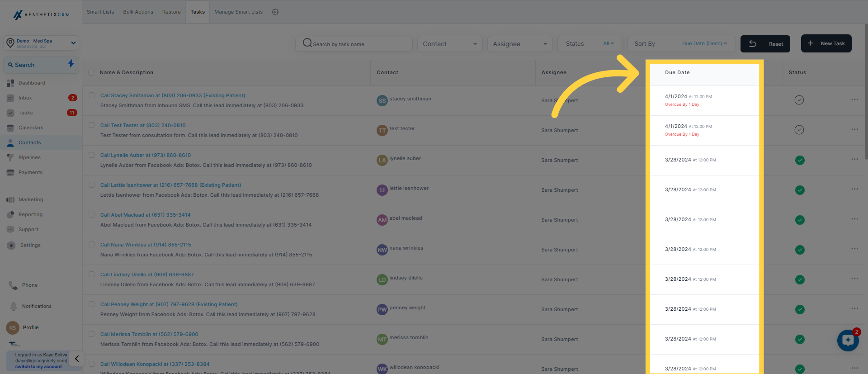Open Marketing in the sidebar
The width and height of the screenshot is (868, 374).
(x=31, y=199)
